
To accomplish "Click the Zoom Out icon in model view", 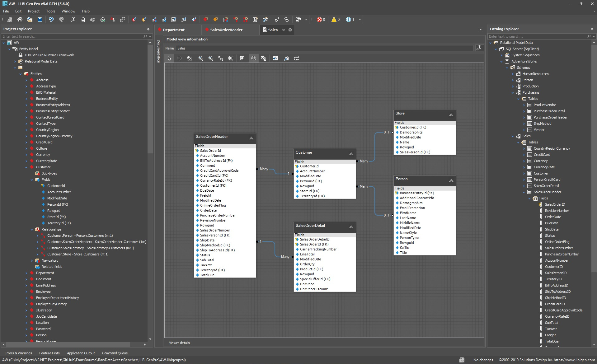I will coord(211,58).
